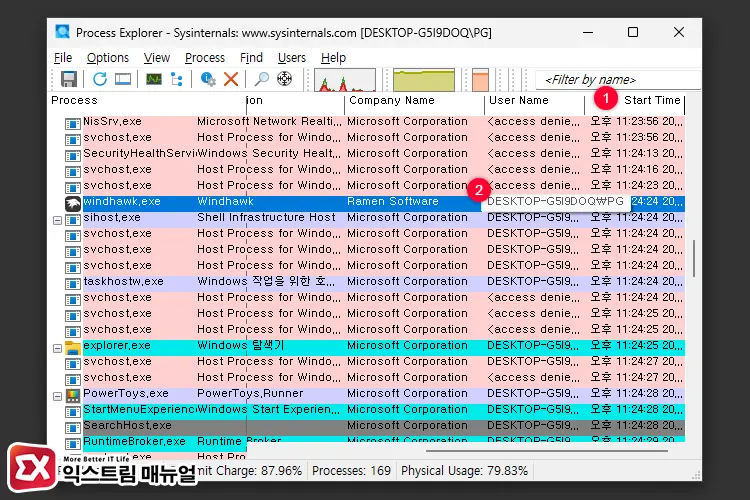The width and height of the screenshot is (750, 500).
Task: Click the sihost.exe process icon
Action: coord(73,220)
